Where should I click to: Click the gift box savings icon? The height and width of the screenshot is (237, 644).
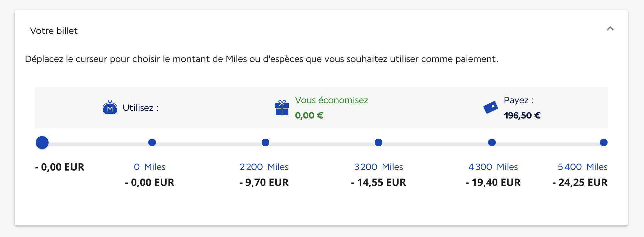282,108
